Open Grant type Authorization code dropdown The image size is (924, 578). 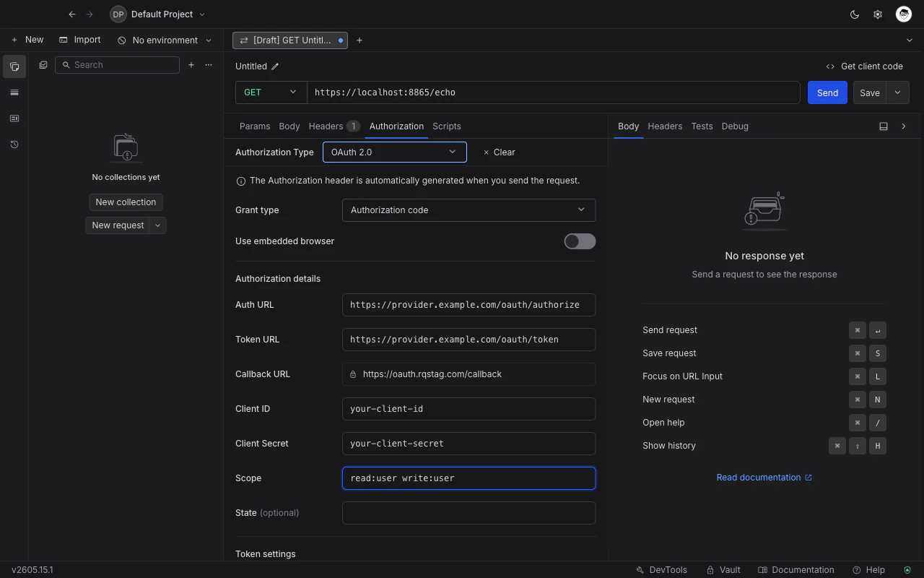(468, 210)
